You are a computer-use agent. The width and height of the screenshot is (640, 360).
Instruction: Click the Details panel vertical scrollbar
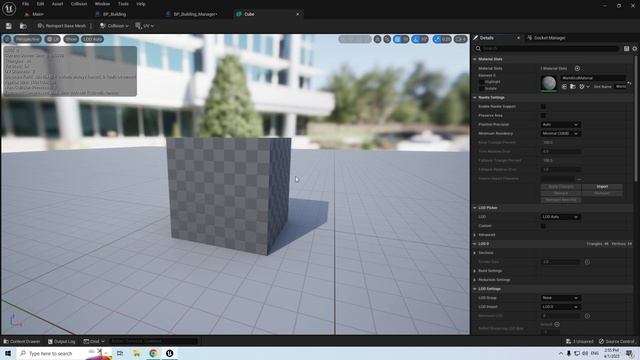pos(635,118)
